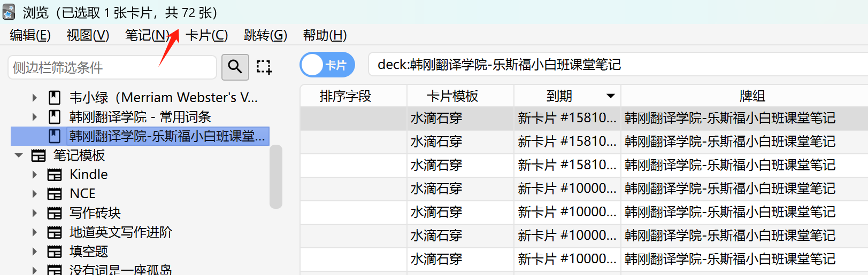Click the NCE note type icon

tap(55, 194)
